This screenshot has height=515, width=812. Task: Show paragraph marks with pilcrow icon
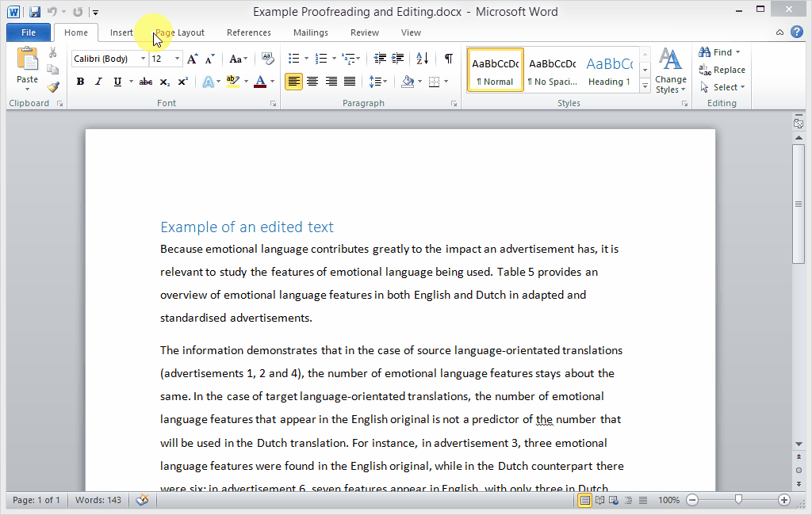click(x=448, y=59)
